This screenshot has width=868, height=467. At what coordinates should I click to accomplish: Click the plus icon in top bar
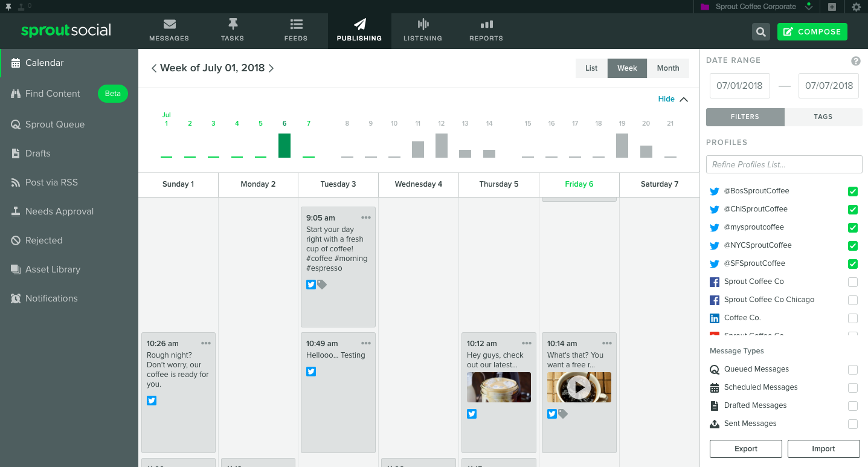(x=832, y=7)
